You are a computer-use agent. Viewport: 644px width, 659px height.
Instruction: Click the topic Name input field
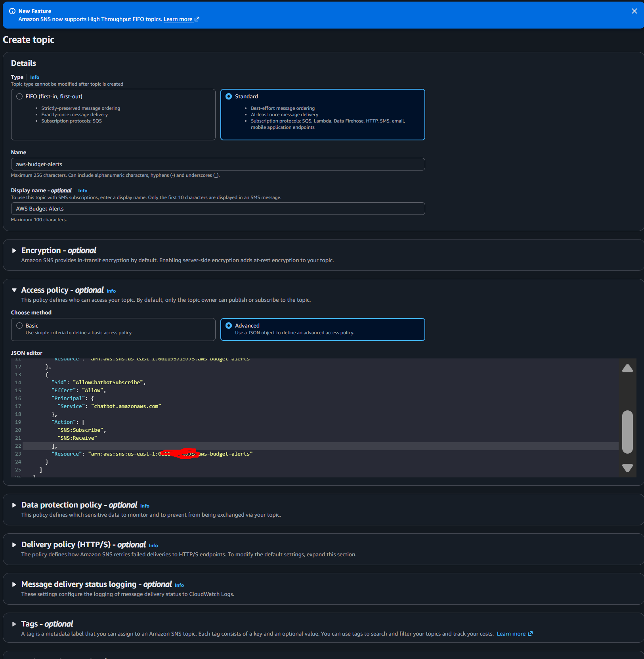218,164
